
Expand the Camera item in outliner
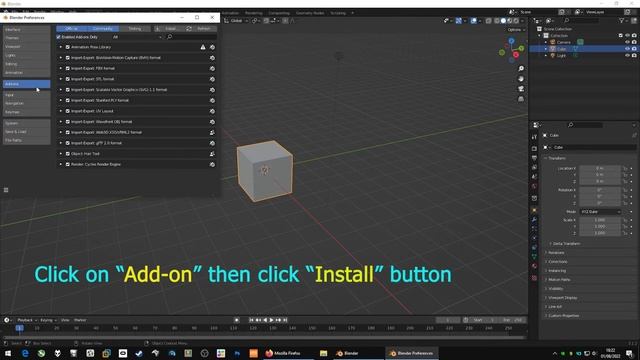pyautogui.click(x=546, y=42)
